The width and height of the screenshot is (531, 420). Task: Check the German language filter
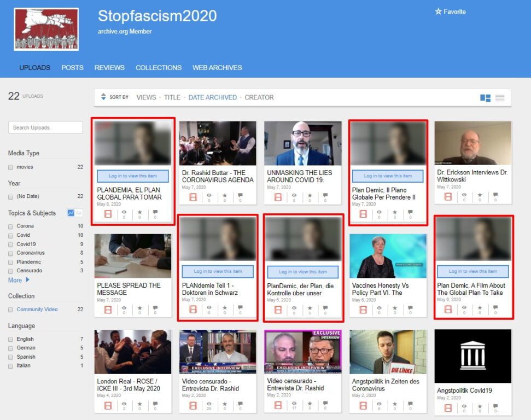pyautogui.click(x=11, y=348)
